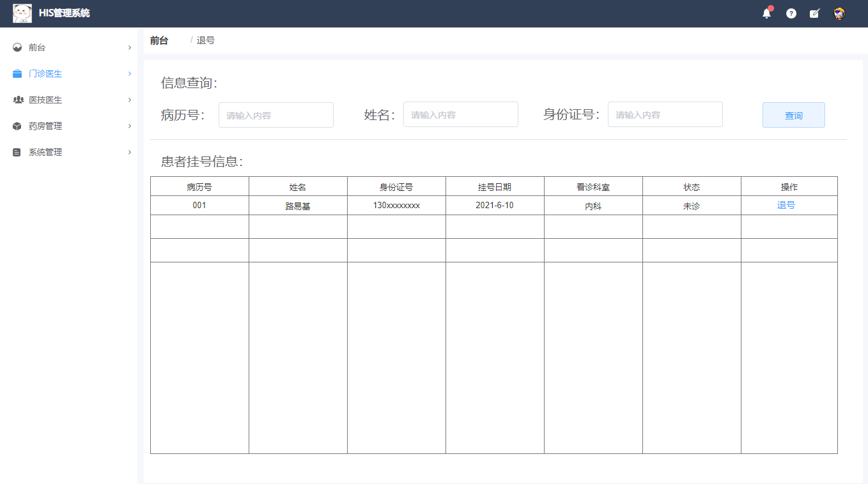The height and width of the screenshot is (484, 868).
Task: Select status cell 未诊
Action: 692,206
